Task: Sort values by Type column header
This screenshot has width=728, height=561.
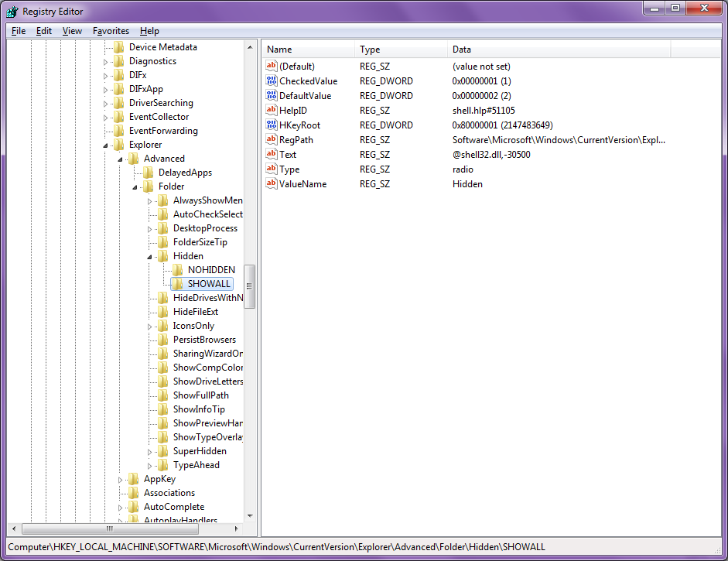Action: pos(402,50)
